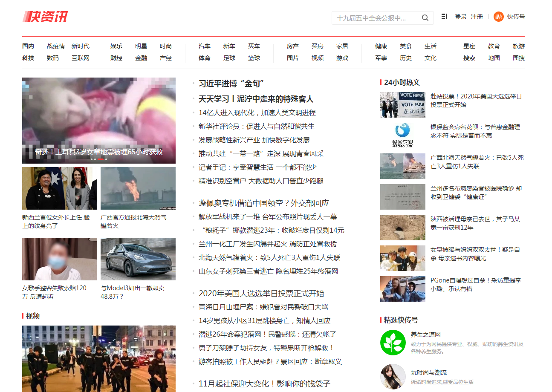Open the 登录 login link
Screen dimensions: 552x392
click(460, 17)
